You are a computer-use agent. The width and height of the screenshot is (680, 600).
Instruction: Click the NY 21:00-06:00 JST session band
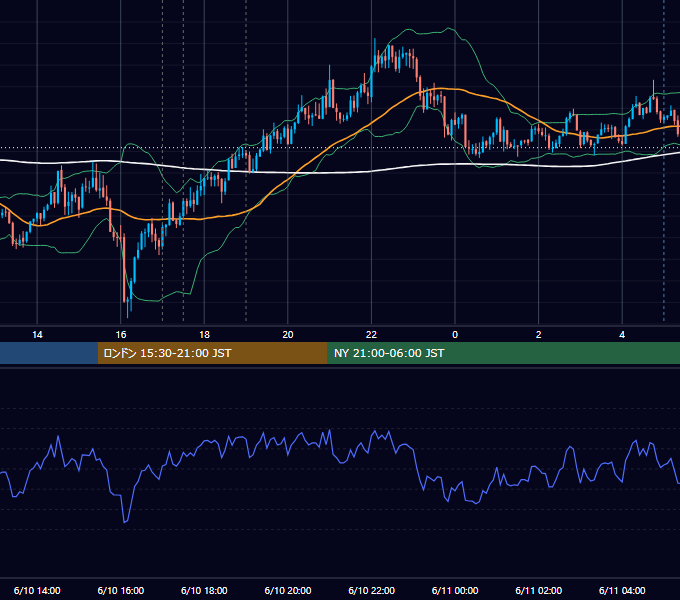[503, 353]
